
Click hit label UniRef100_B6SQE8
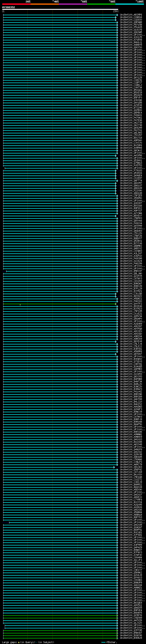point(131,603)
